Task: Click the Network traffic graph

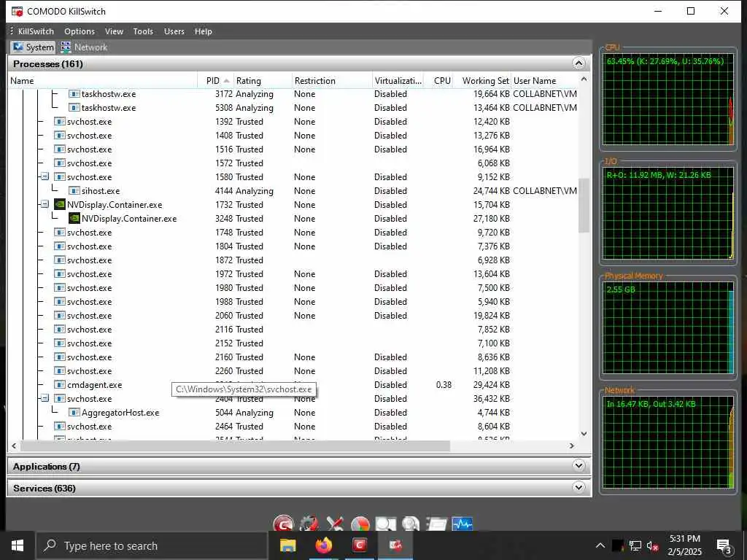Action: pyautogui.click(x=667, y=443)
